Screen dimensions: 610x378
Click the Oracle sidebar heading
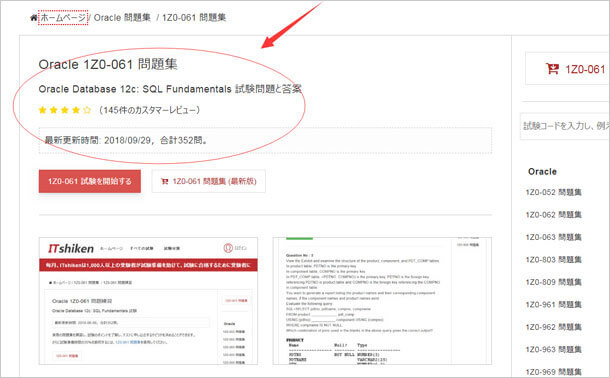[x=542, y=172]
